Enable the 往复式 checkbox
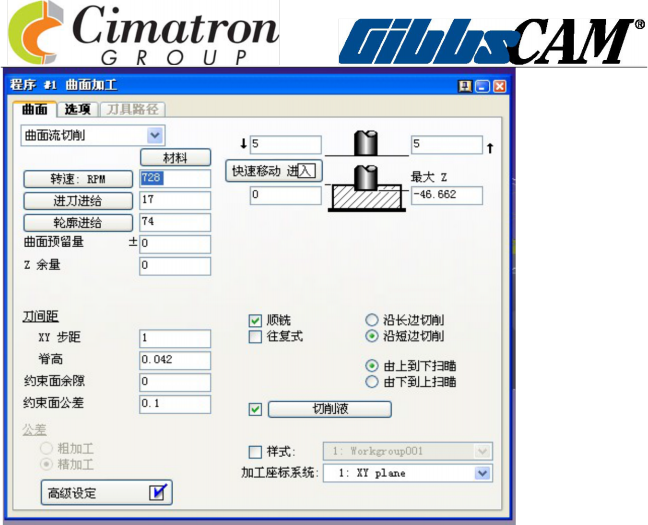 pyautogui.click(x=255, y=336)
